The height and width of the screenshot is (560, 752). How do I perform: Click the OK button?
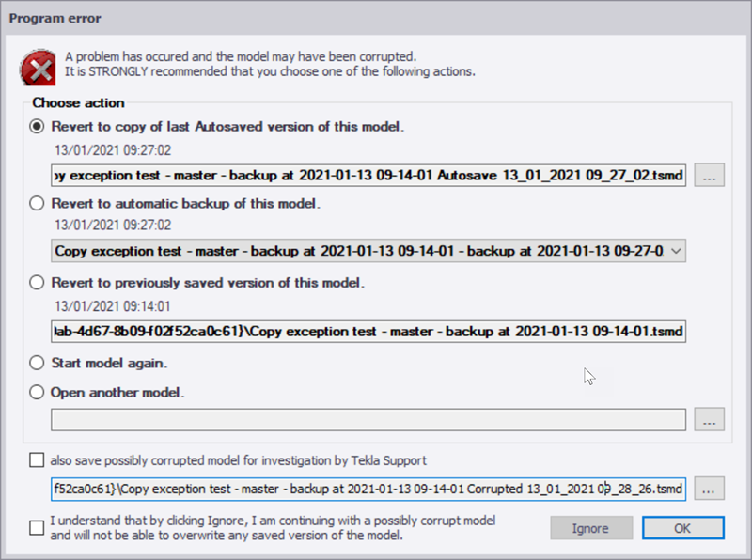(683, 528)
